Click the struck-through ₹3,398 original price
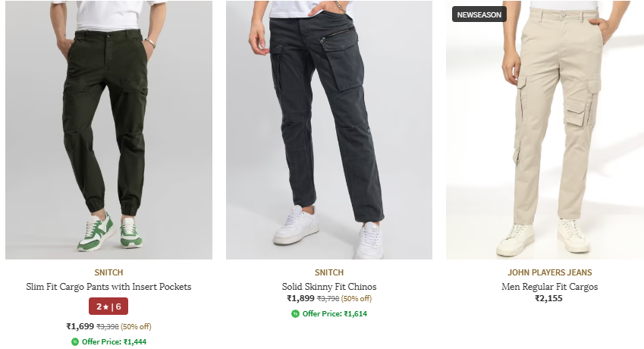The width and height of the screenshot is (644, 349). coord(108,327)
